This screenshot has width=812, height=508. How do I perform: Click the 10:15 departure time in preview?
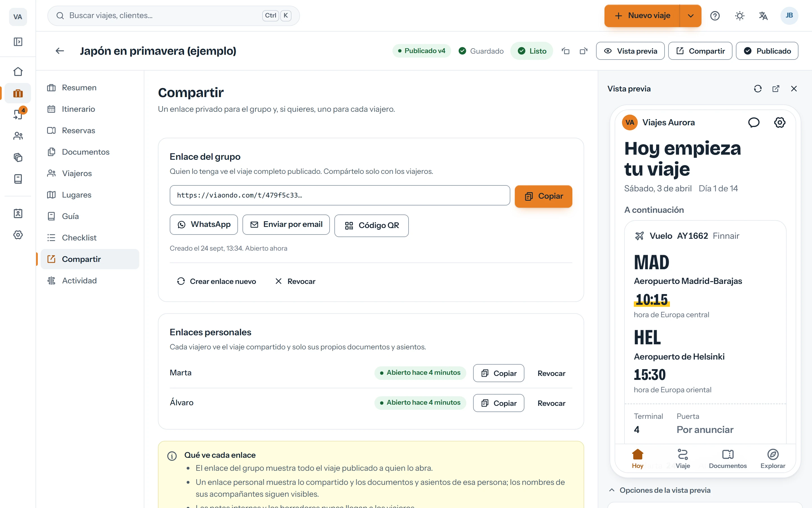[652, 299]
